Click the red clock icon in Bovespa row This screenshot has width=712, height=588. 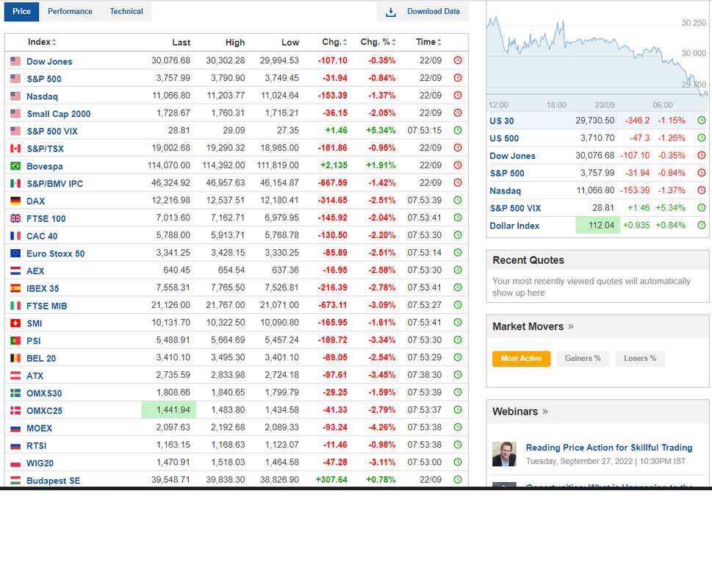458,165
